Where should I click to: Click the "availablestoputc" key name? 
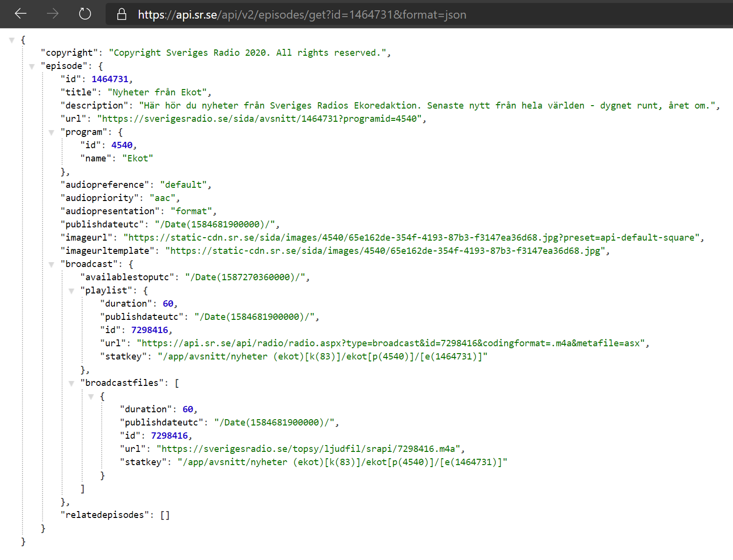[127, 277]
